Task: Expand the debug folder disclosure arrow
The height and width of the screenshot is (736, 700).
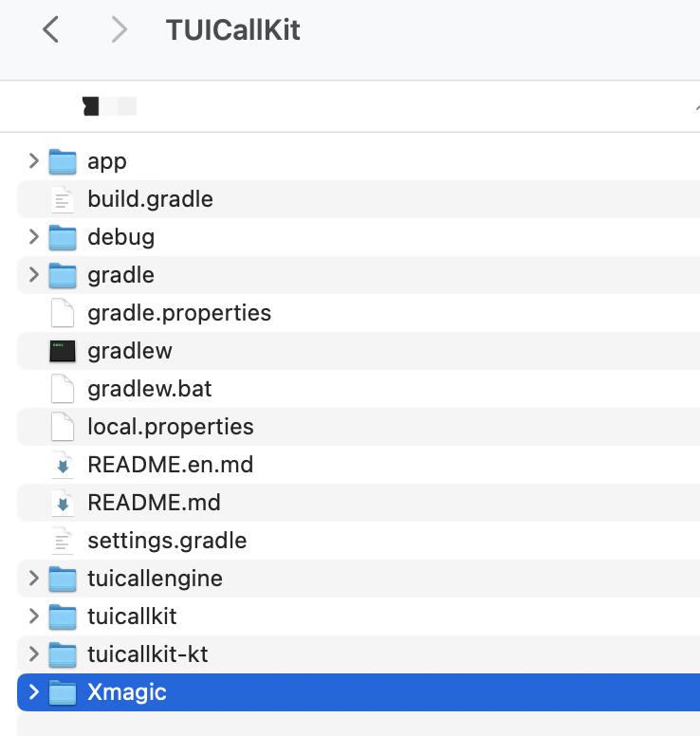Action: tap(33, 237)
